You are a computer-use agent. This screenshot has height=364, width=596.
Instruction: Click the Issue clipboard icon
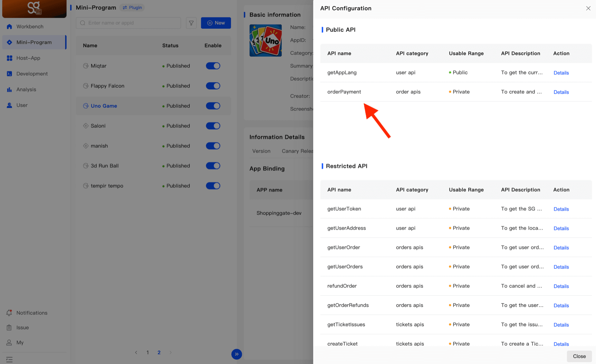pyautogui.click(x=9, y=328)
